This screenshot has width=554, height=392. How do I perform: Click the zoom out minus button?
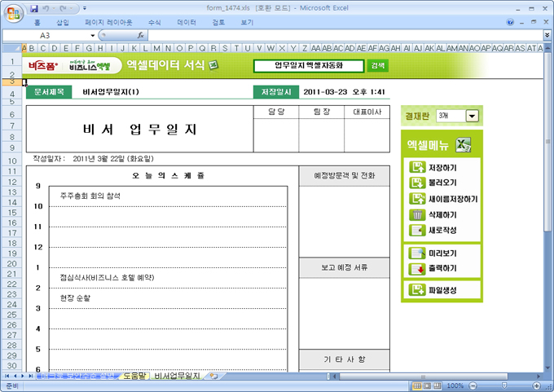coord(473,385)
